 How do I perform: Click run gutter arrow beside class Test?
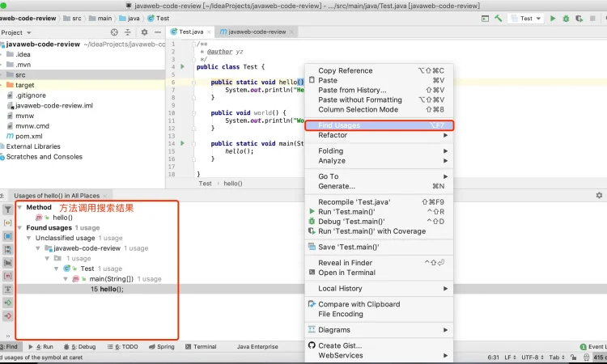(182, 66)
